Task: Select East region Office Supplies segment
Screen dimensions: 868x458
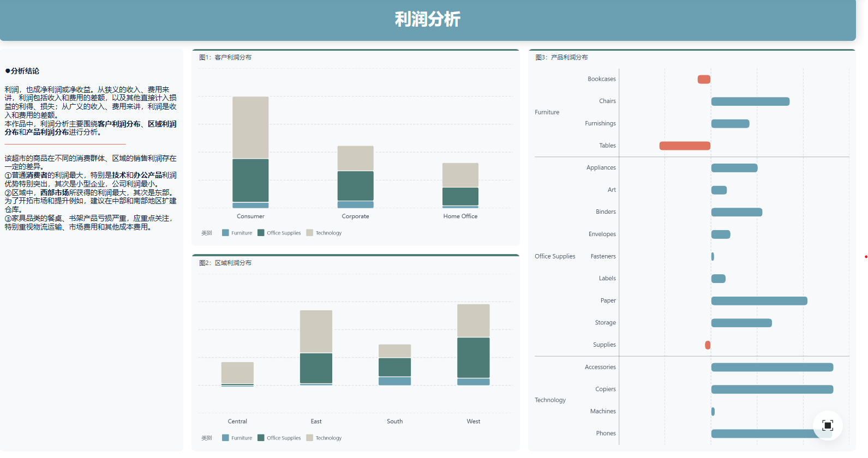Action: tap(316, 368)
